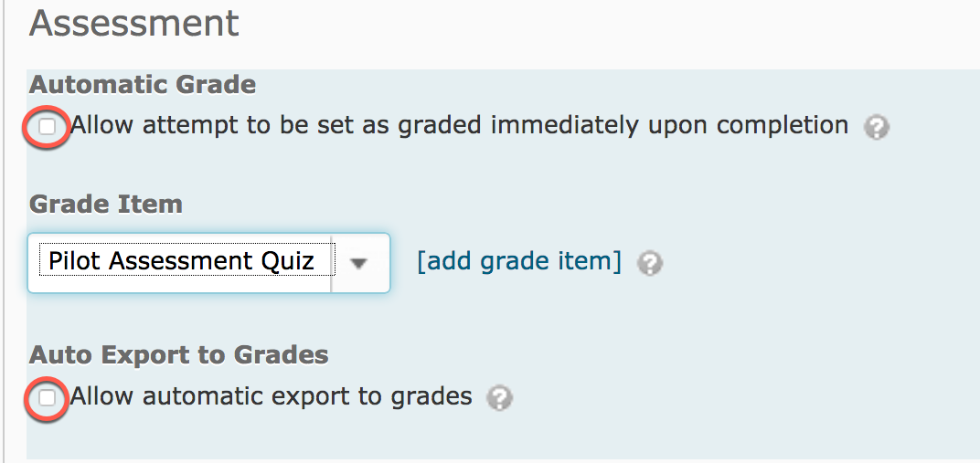Click the Grade Item heading label

106,204
